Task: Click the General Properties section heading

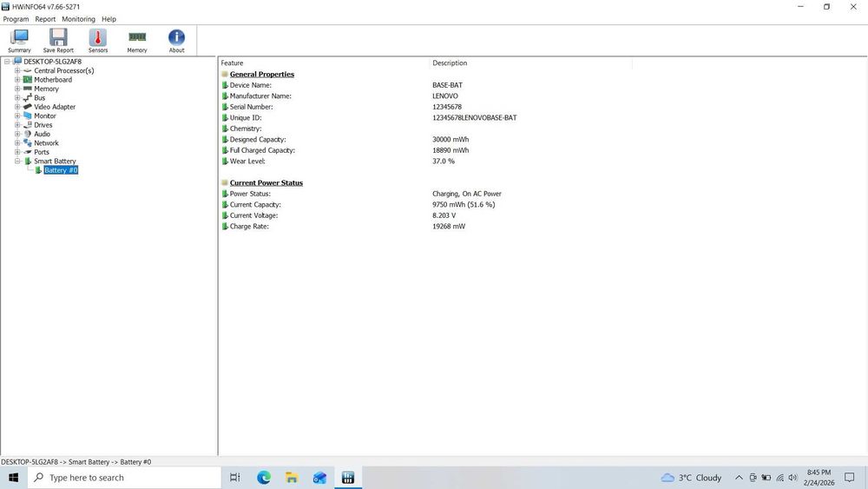Action: pos(262,74)
